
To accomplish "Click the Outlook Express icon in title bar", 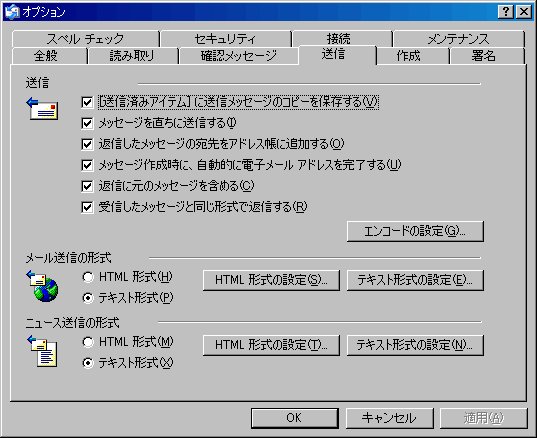I will pyautogui.click(x=12, y=12).
